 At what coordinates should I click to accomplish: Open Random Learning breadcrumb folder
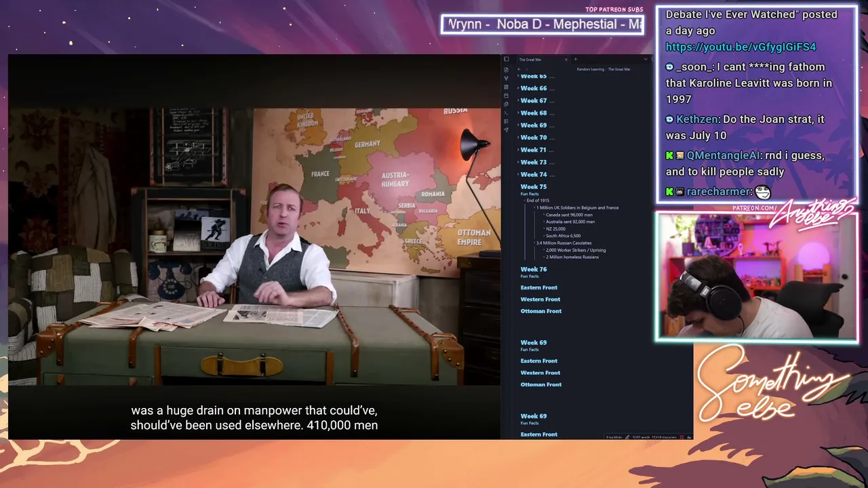coord(590,69)
